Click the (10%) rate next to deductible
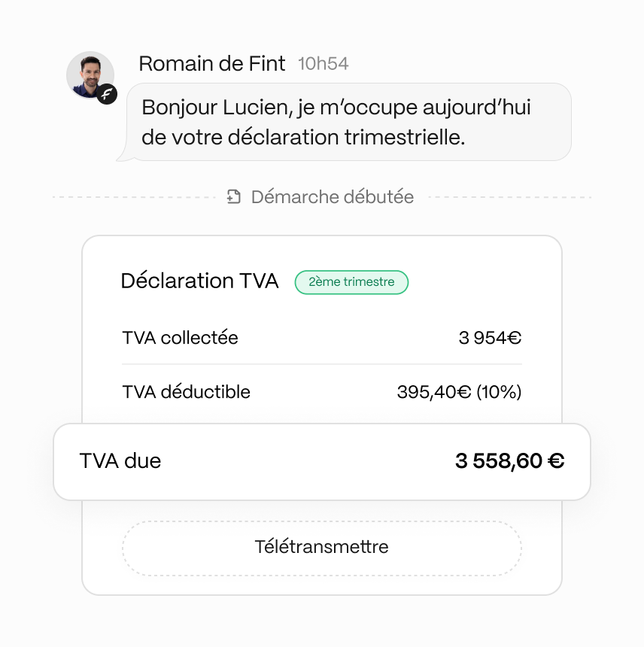 point(499,392)
